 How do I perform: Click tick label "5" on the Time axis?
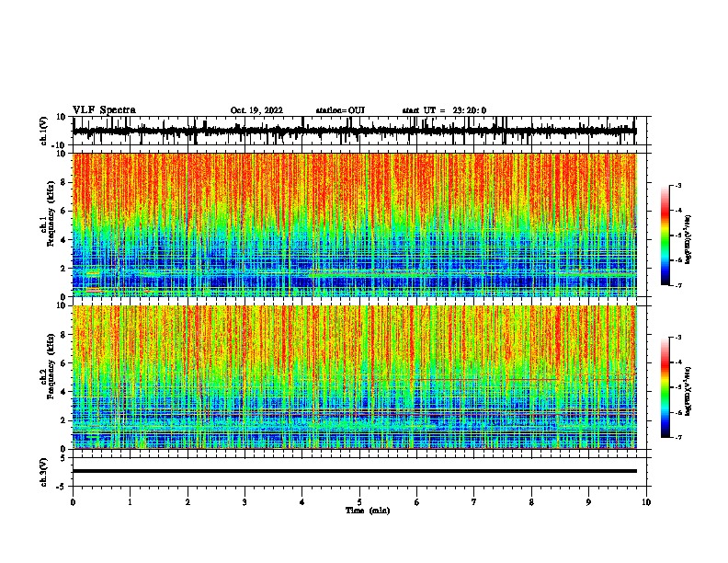pyautogui.click(x=359, y=502)
